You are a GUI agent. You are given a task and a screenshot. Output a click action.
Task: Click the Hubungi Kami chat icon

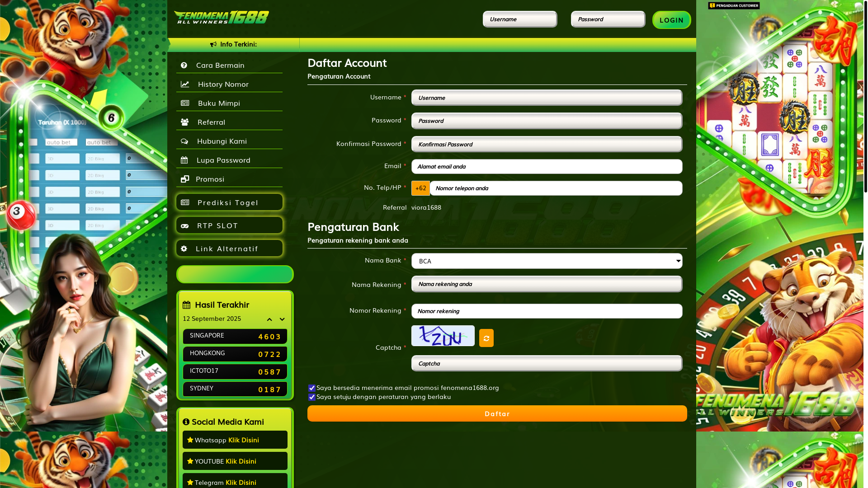pos(184,141)
